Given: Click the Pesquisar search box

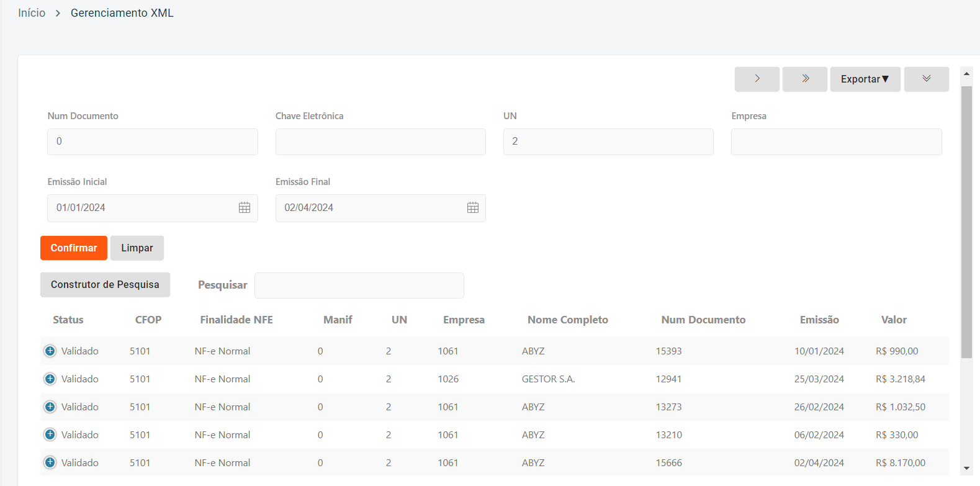Looking at the screenshot, I should [359, 286].
